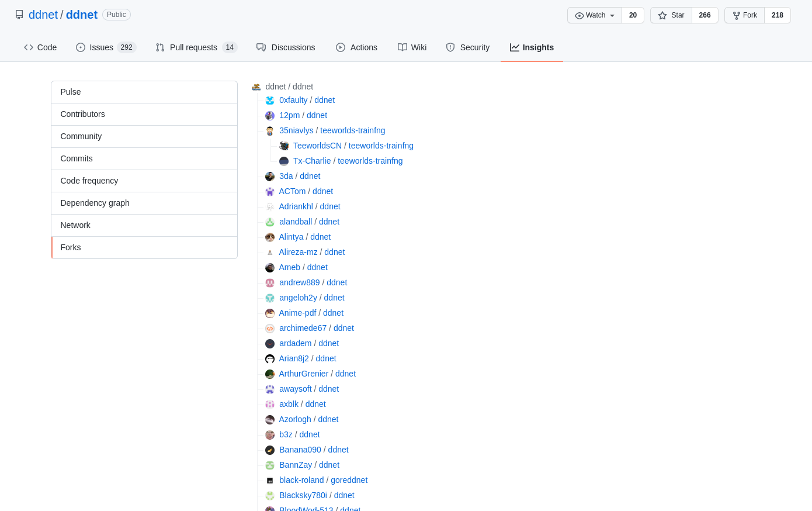Click the 12pm avatar icon
The image size is (812, 511).
pos(270,116)
